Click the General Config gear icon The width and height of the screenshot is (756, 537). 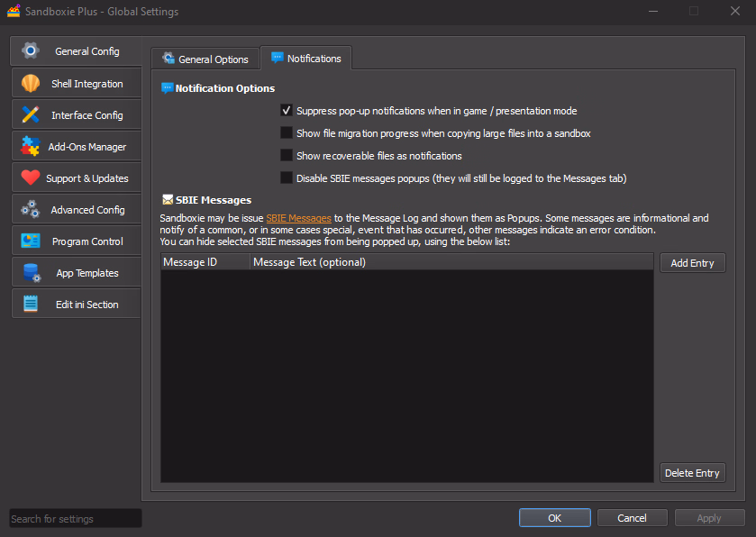[31, 50]
